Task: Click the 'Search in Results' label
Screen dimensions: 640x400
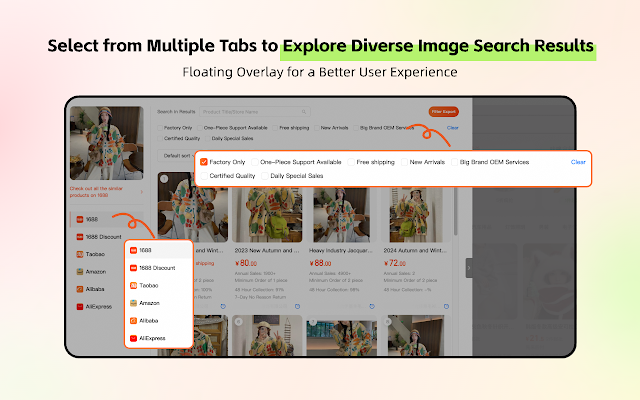Action: 176,111
